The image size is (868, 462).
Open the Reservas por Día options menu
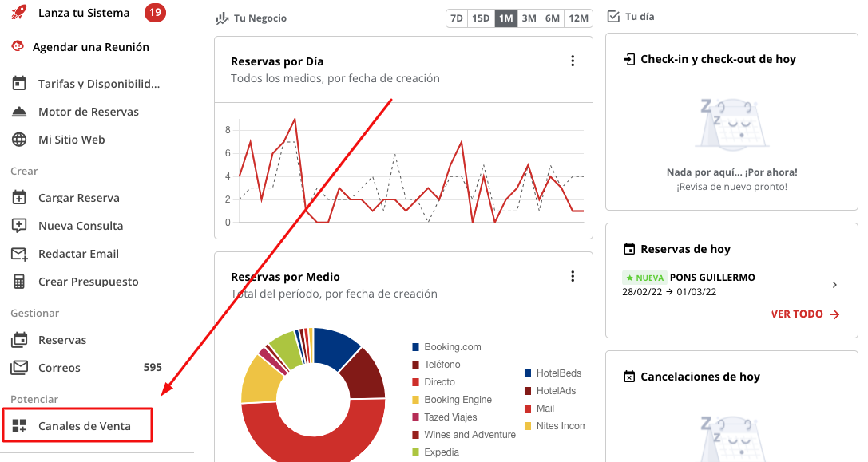pos(573,61)
